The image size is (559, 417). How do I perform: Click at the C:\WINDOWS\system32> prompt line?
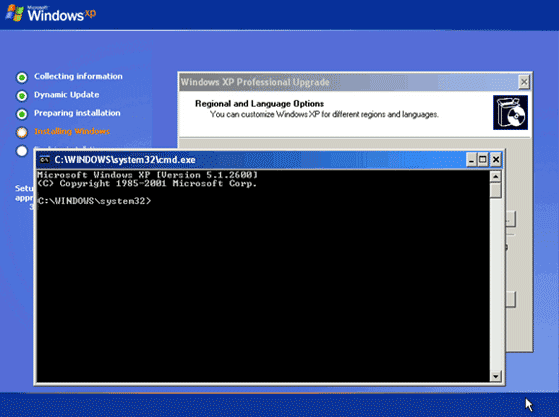point(94,201)
